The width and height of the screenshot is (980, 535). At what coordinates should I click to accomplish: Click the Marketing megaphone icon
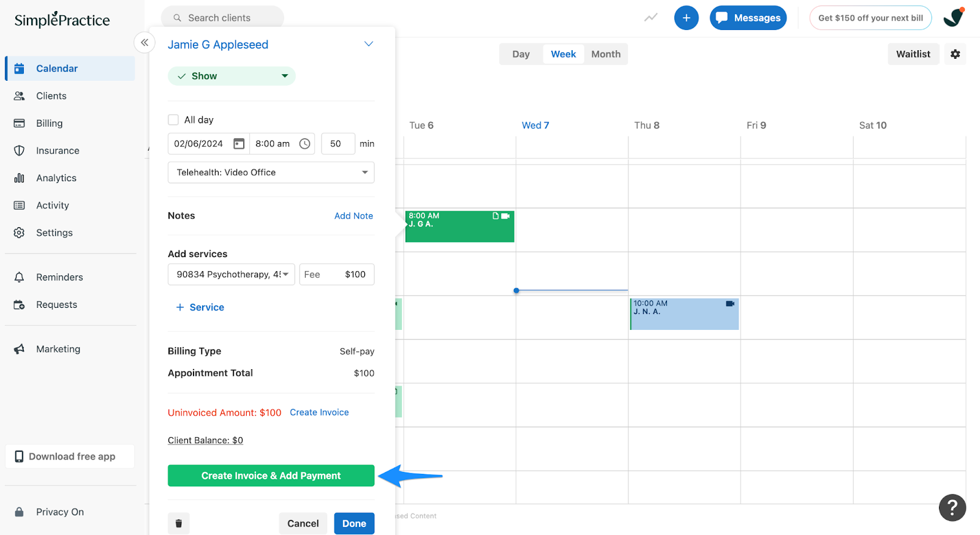click(19, 349)
